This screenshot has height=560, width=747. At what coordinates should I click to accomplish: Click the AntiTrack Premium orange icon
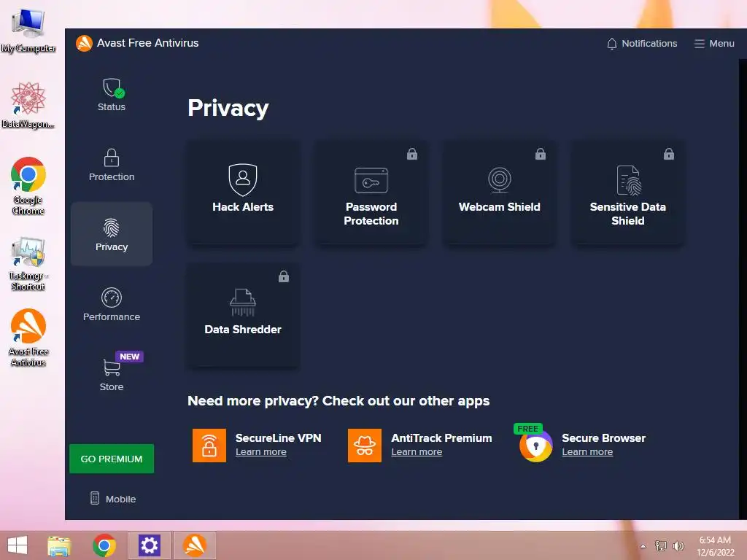pos(365,446)
